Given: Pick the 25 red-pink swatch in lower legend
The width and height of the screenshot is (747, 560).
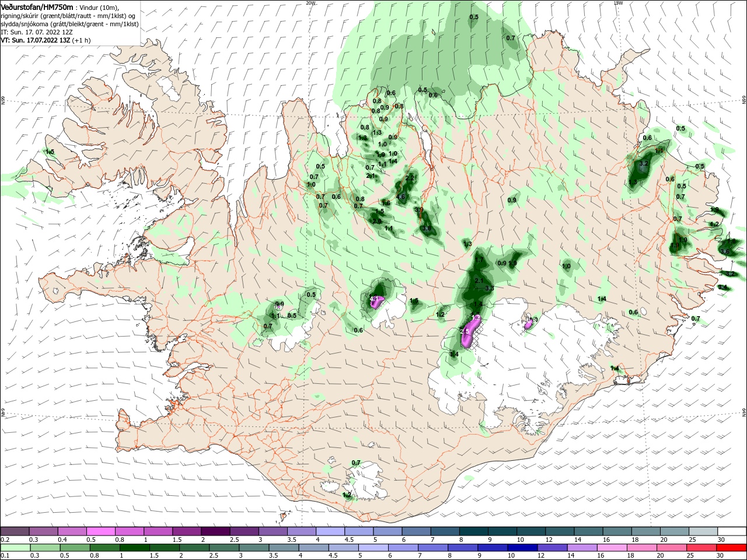Looking at the screenshot, I should [701, 548].
